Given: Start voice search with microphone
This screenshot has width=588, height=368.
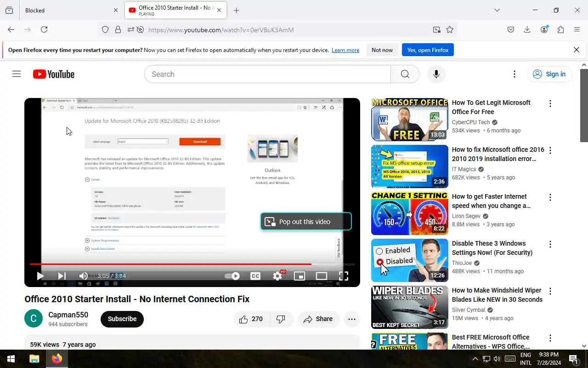Looking at the screenshot, I should 436,74.
